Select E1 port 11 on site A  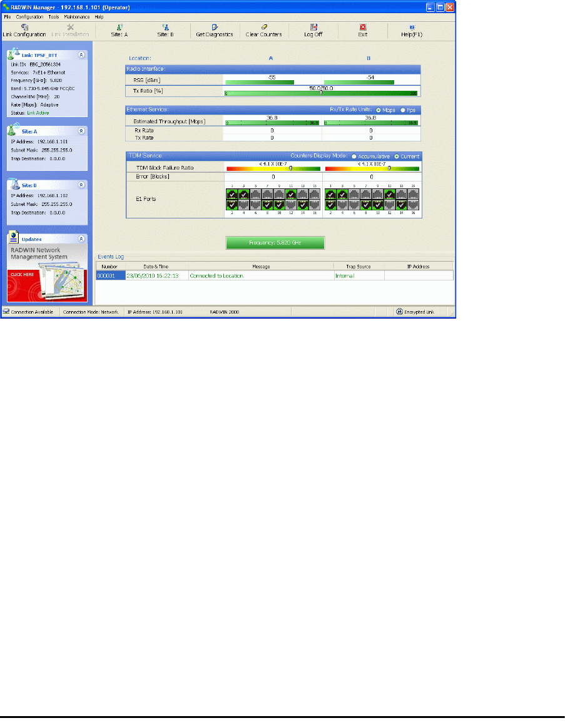(x=291, y=194)
